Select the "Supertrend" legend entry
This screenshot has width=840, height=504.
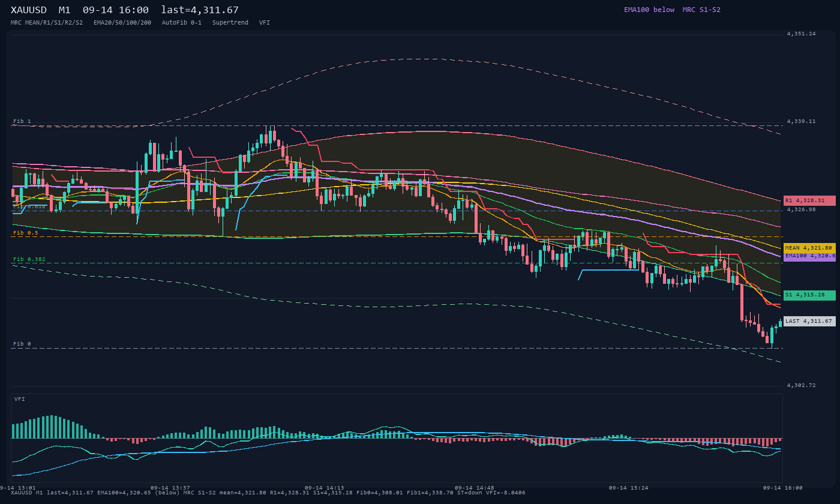(x=230, y=23)
